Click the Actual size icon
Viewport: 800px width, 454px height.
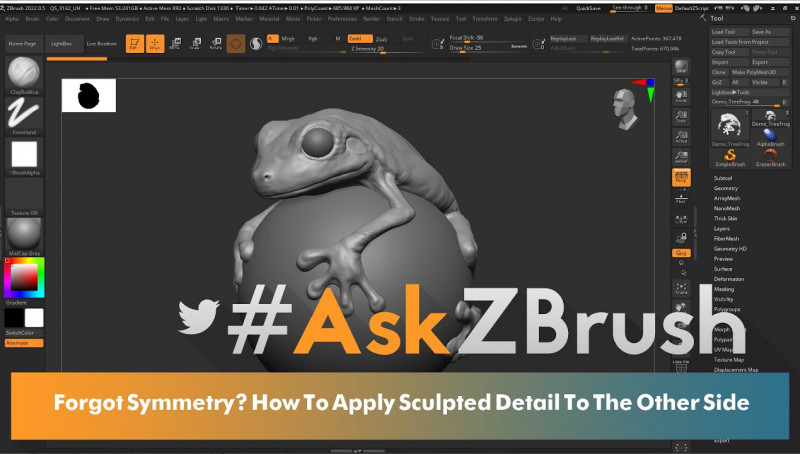[x=681, y=137]
